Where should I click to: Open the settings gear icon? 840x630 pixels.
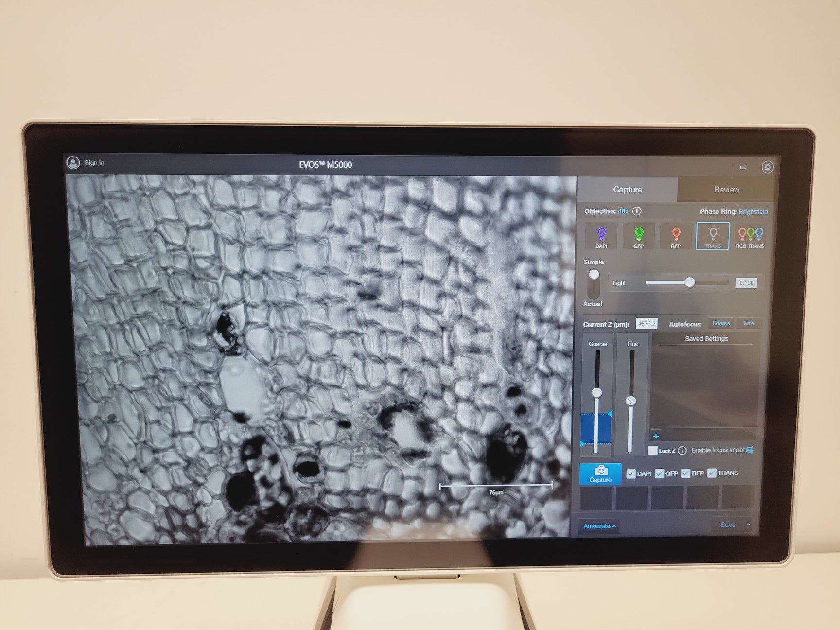(768, 167)
